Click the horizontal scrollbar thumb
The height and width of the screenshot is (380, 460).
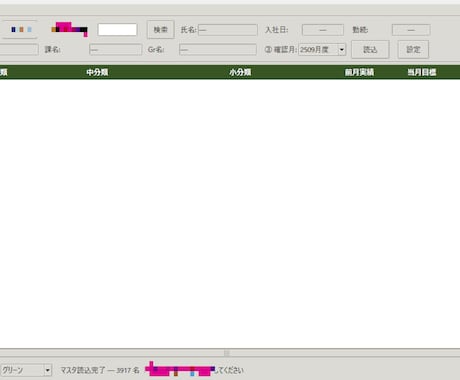pos(227,353)
